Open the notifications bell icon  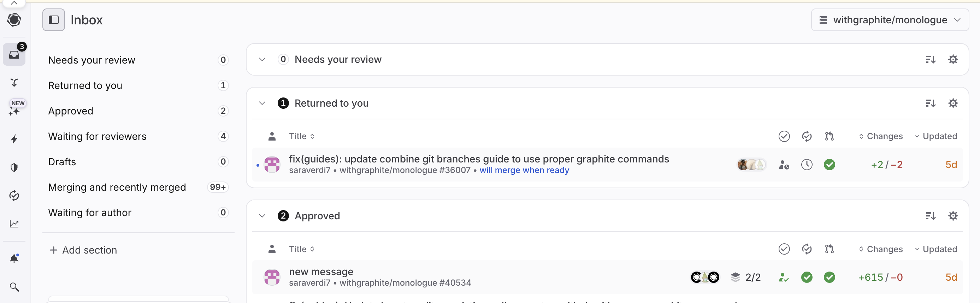point(14,259)
